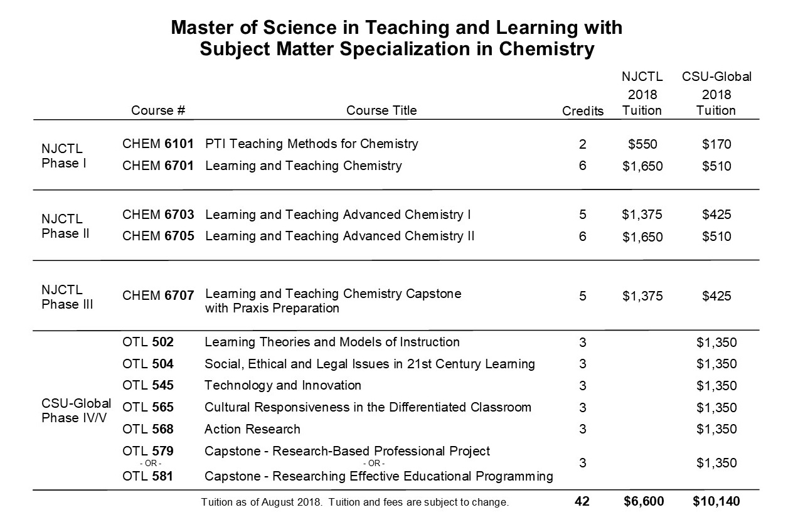Select the CSU-Global Phase IV/V label
Image resolution: width=798 pixels, height=532 pixels.
(76, 410)
